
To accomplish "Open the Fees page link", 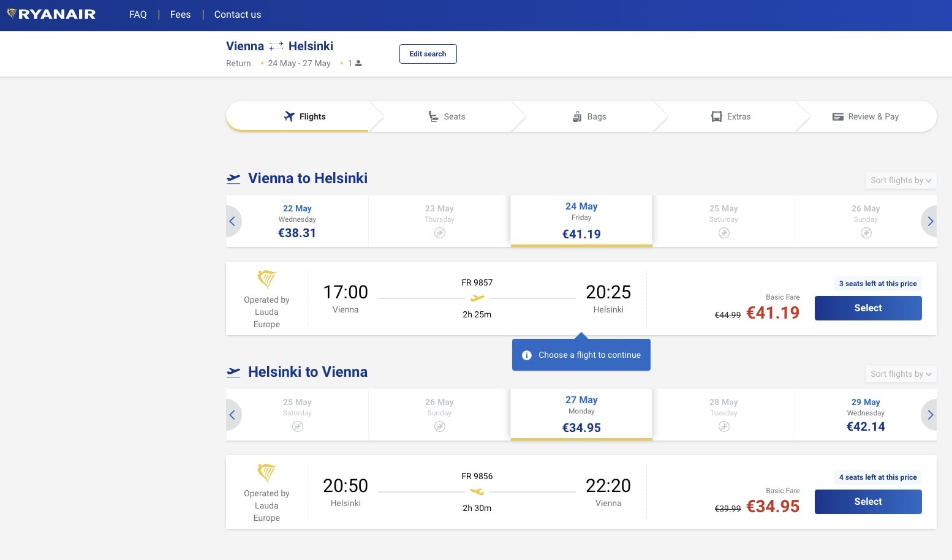I will 180,15.
